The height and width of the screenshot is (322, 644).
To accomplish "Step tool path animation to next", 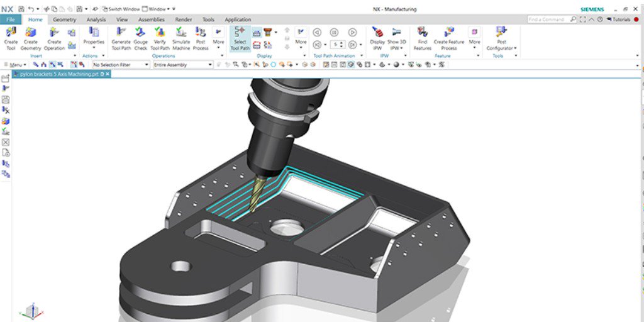I will point(352,45).
